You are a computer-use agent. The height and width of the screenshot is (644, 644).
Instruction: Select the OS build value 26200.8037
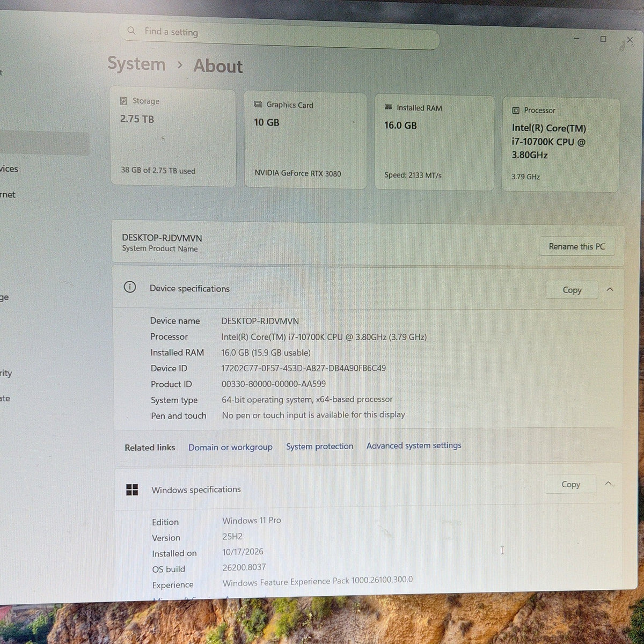pyautogui.click(x=244, y=567)
